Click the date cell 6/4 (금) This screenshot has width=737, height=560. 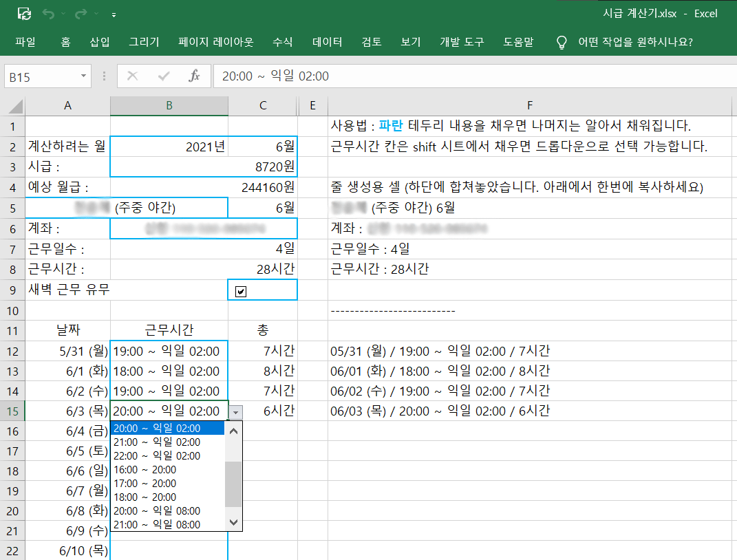(67, 431)
